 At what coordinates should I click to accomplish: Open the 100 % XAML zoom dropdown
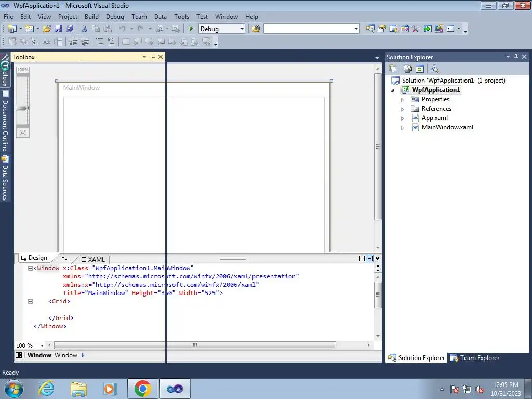pyautogui.click(x=42, y=345)
